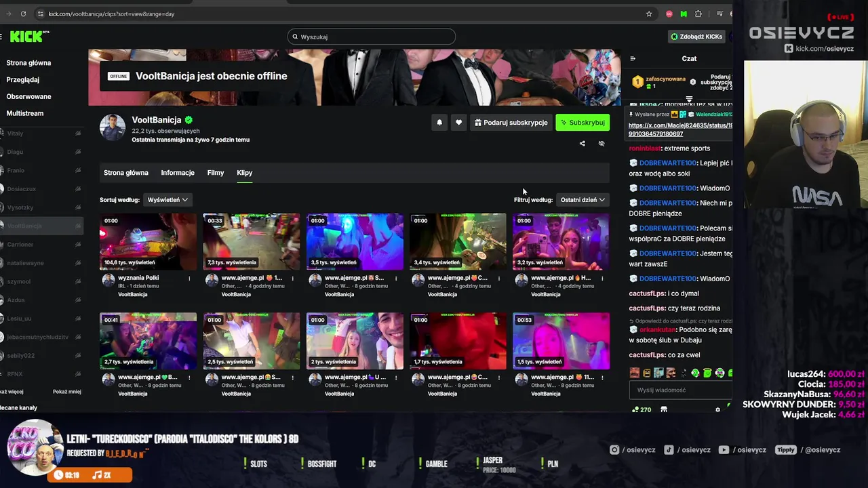
Task: Play the 00:53 clip with 1,5 tys. views
Action: point(561,341)
